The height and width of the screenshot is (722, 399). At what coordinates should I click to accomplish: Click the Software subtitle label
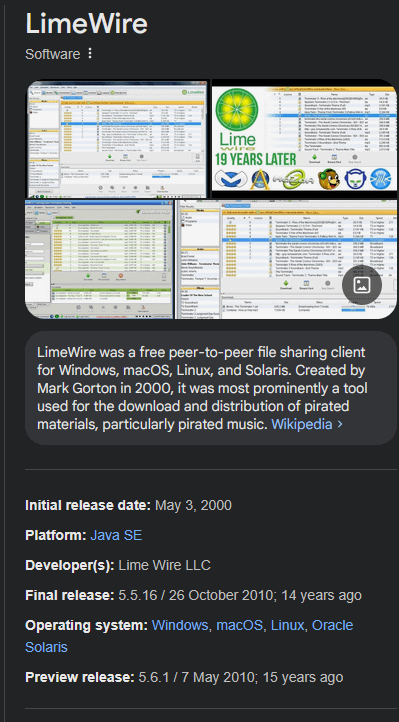tap(52, 54)
